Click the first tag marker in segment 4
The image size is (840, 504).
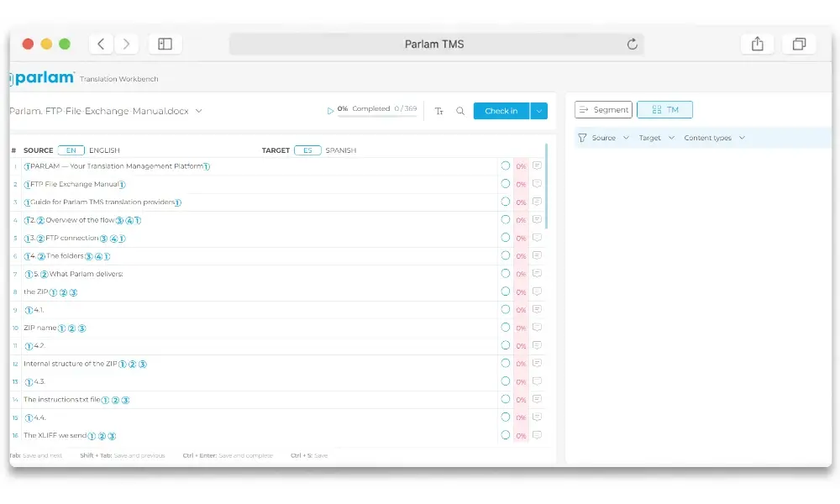pyautogui.click(x=28, y=220)
